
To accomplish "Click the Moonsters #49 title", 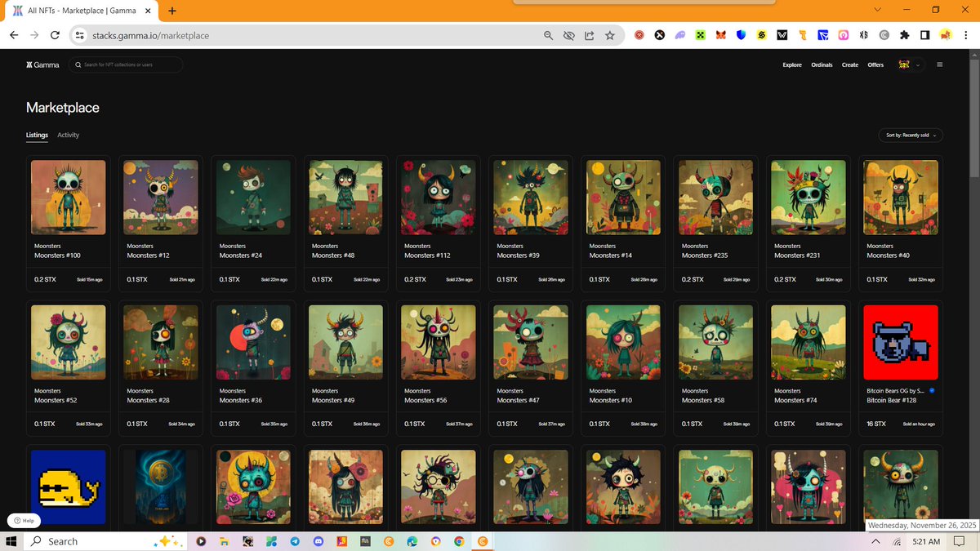I will coord(333,400).
